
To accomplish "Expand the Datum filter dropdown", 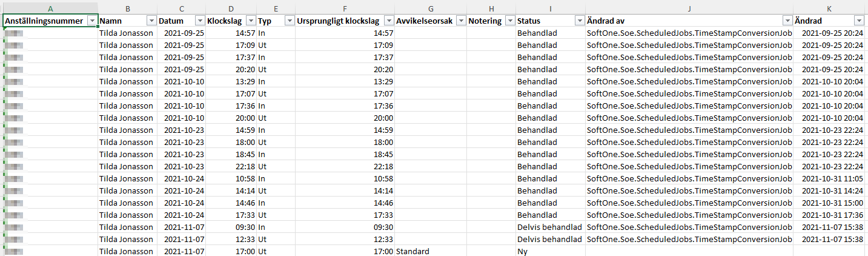I will 199,21.
